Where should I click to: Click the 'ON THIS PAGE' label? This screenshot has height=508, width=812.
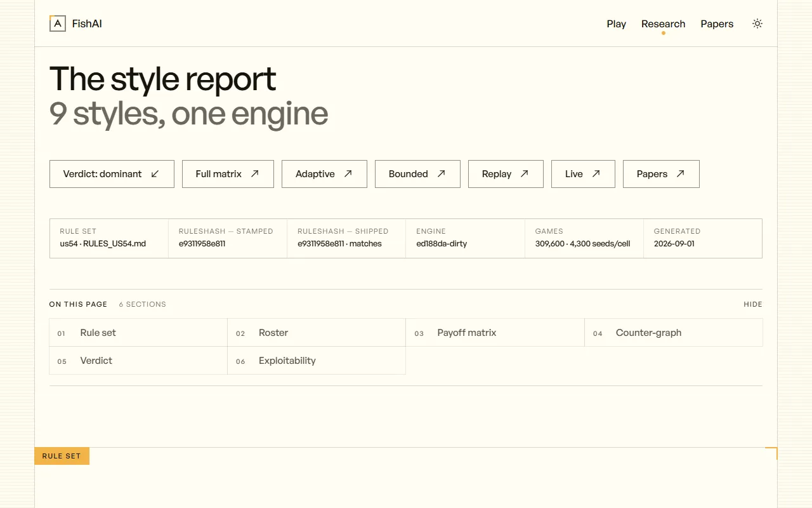[x=78, y=304]
